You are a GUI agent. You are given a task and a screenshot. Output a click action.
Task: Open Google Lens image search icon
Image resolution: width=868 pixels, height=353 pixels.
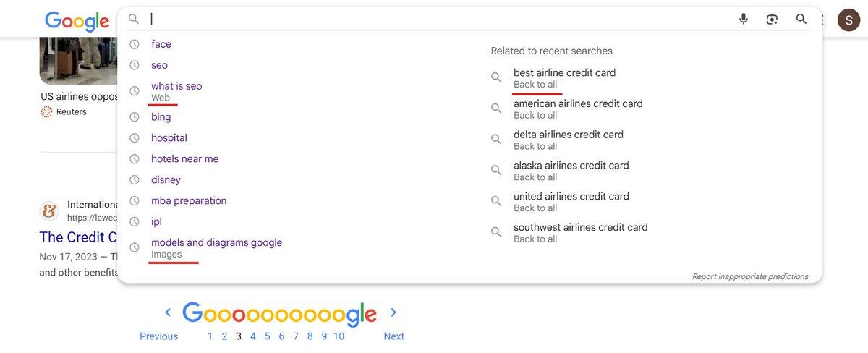click(x=772, y=19)
